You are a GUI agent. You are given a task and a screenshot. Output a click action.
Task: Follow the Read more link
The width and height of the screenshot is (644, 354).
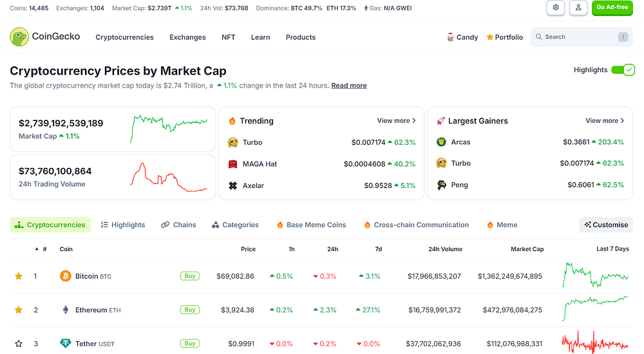tap(349, 86)
